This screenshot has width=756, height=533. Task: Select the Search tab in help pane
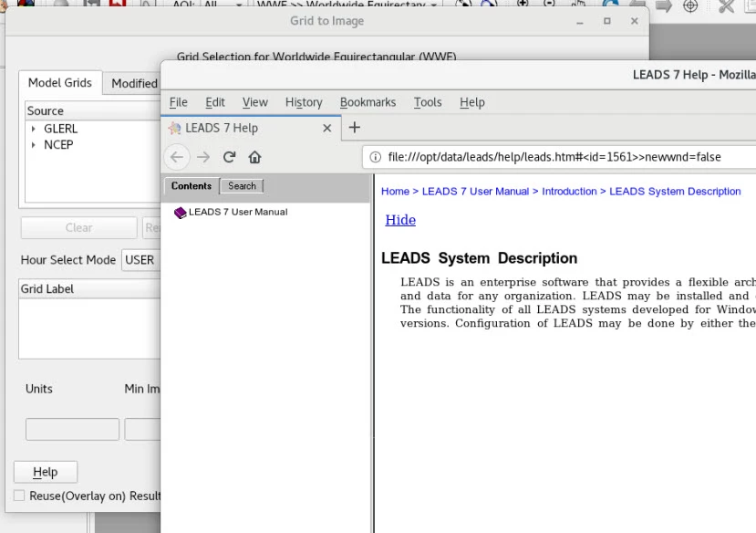242,185
